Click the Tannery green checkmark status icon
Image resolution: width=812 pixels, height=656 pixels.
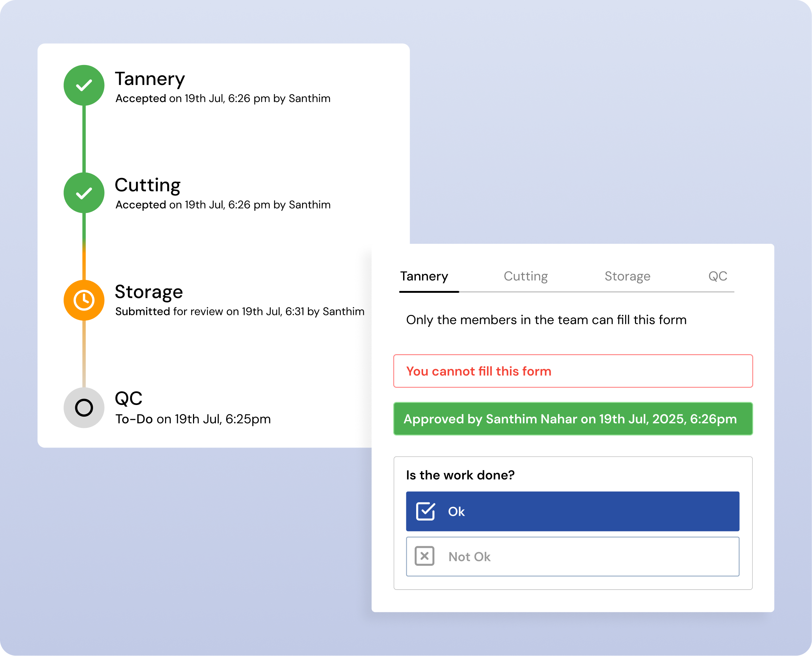[84, 85]
